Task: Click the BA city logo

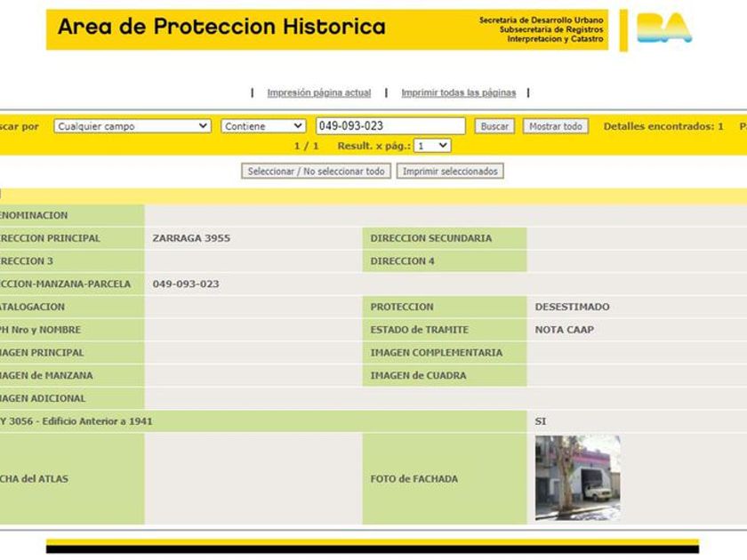Action: 663,28
